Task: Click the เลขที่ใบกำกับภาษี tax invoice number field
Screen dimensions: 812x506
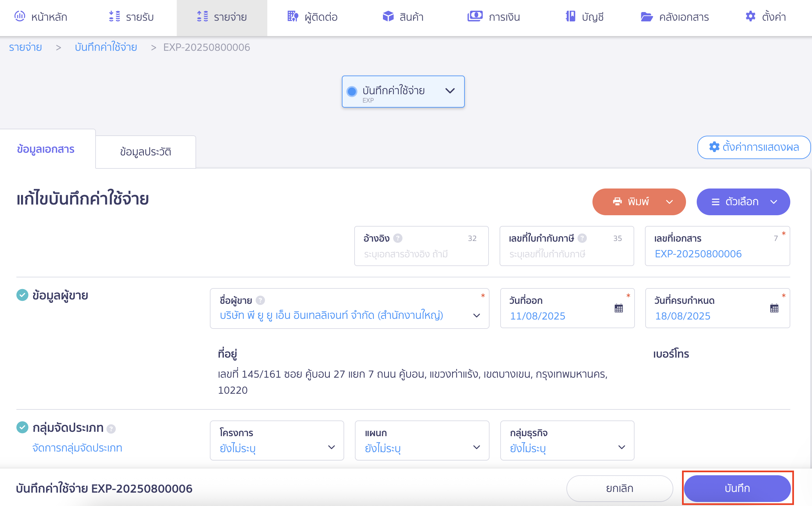Action: click(x=566, y=246)
